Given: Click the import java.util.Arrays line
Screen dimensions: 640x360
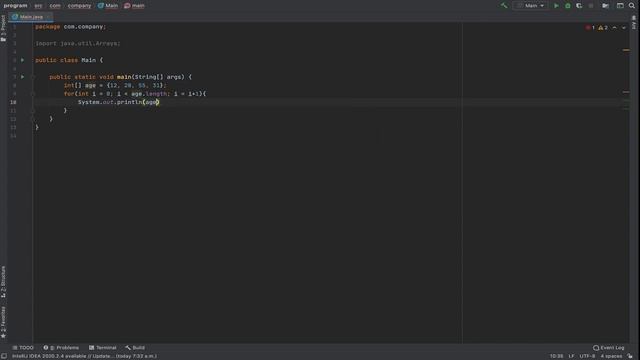Looking at the screenshot, I should click(78, 43).
